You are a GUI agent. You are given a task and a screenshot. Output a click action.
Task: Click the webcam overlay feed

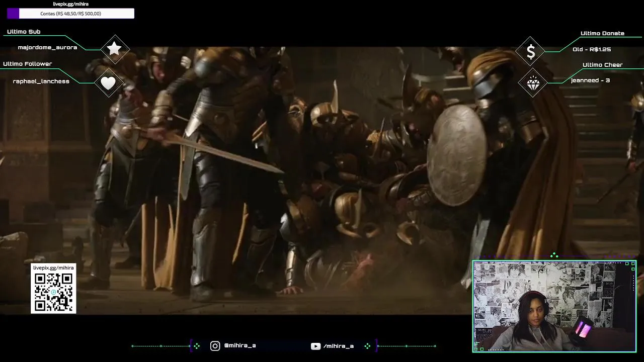554,306
